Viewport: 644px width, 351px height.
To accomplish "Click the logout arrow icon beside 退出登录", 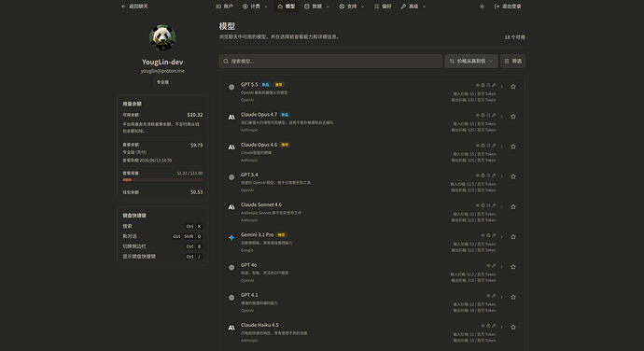I will (497, 7).
